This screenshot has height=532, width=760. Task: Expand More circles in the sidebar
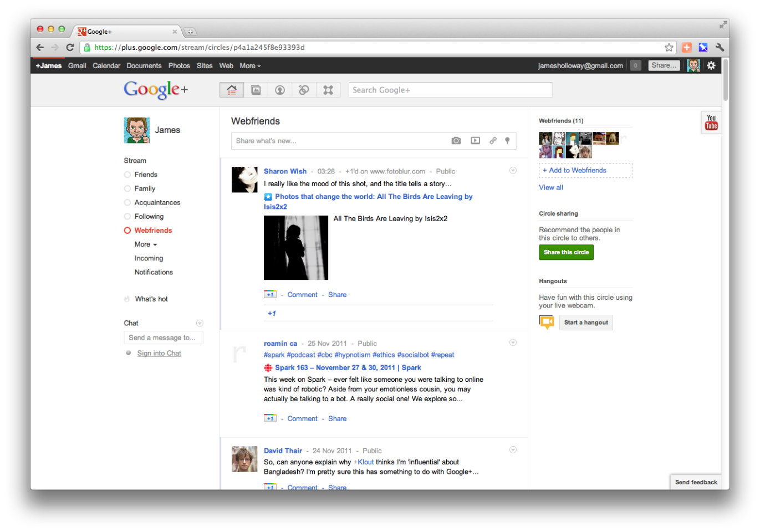(x=146, y=244)
